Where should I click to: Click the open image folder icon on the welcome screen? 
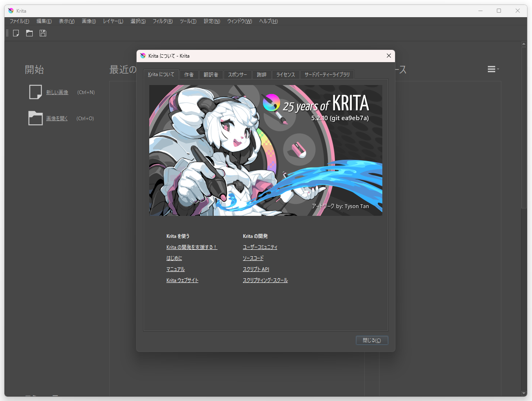pyautogui.click(x=35, y=118)
